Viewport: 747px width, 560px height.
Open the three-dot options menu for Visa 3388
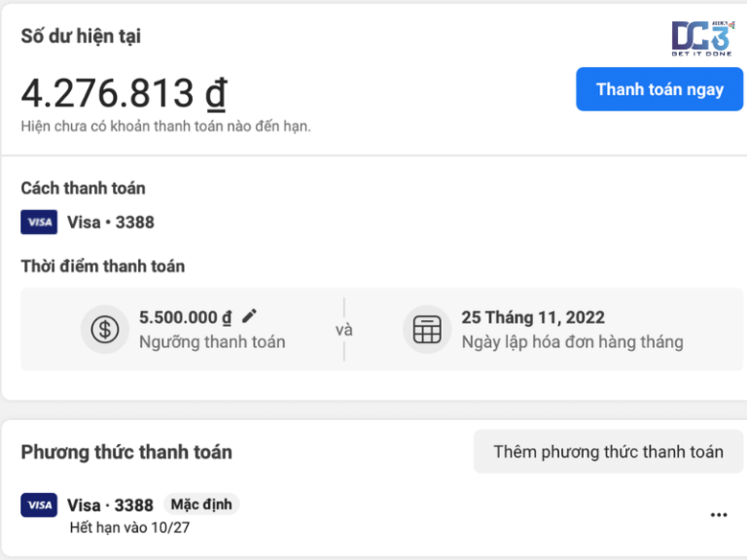coord(719,515)
